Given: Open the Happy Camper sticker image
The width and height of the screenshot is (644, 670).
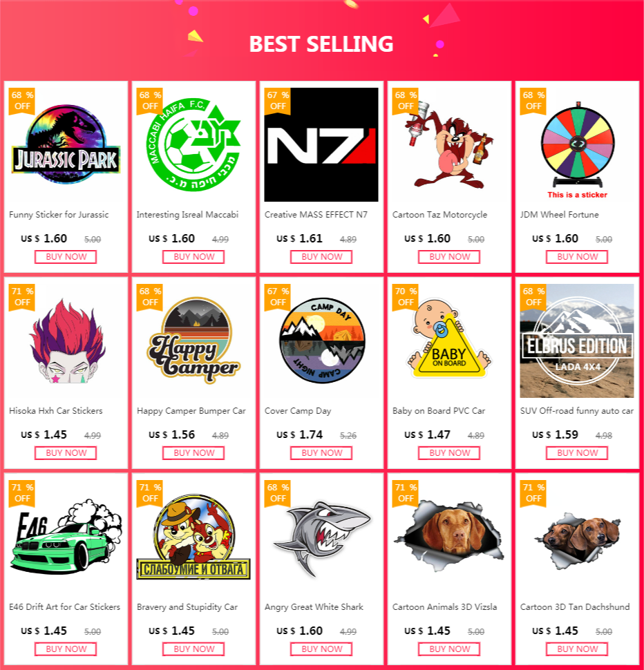Looking at the screenshot, I should 193,341.
